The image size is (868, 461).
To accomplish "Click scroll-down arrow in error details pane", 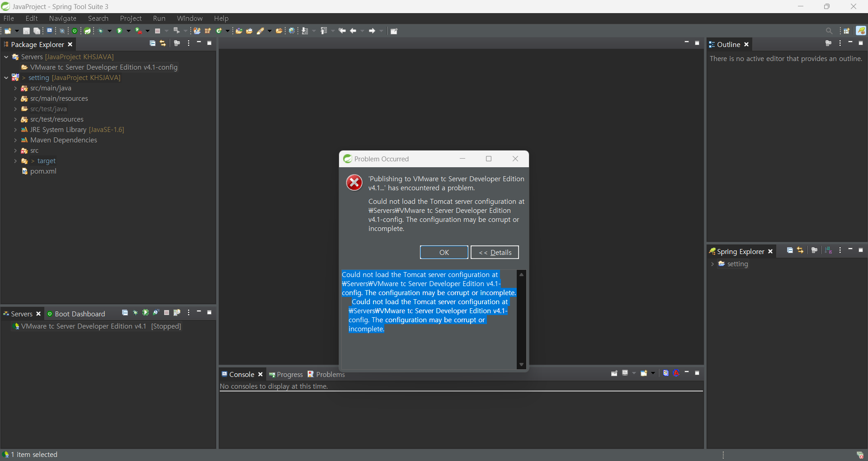I will 521,364.
